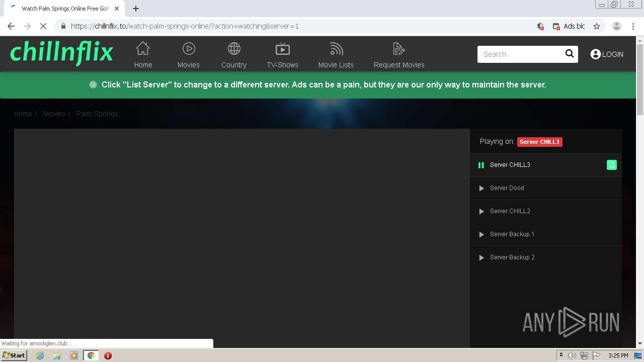Open the Chrome profile avatar
644x362 pixels.
click(617, 26)
